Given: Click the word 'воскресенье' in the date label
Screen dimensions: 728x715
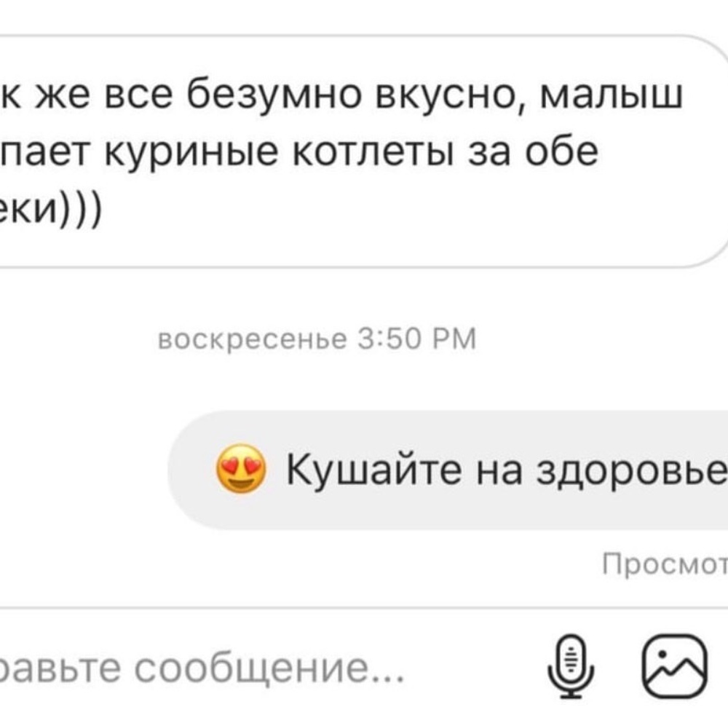Looking at the screenshot, I should click(253, 339).
